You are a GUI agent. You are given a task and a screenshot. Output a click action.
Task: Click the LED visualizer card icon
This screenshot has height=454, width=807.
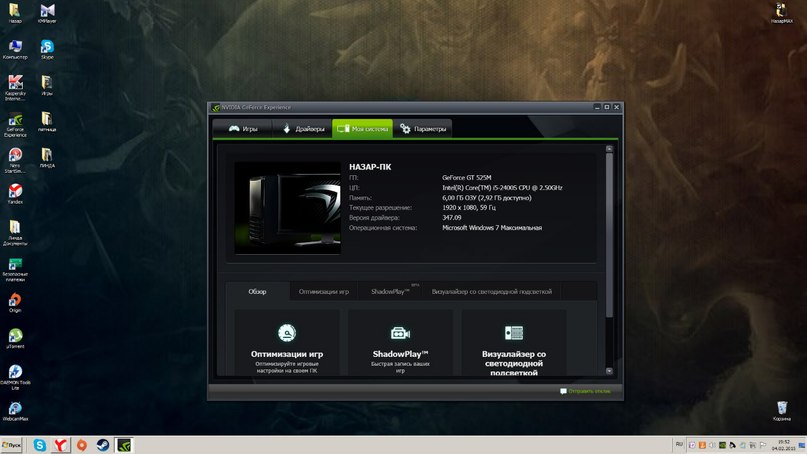(x=514, y=333)
